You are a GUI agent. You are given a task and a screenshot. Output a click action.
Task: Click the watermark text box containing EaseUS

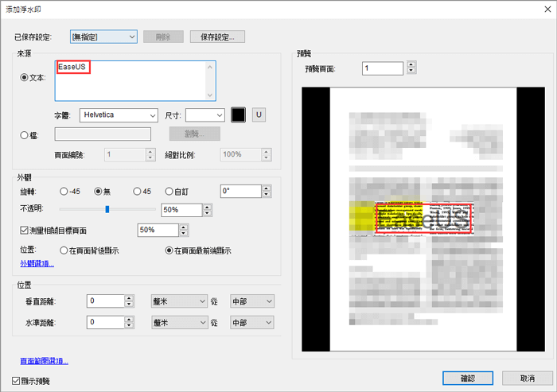(135, 81)
